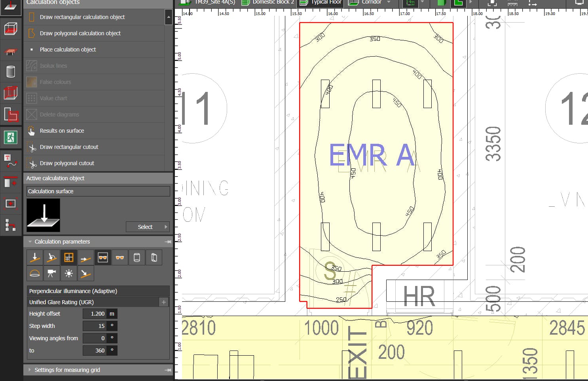Select the ruler measure tool in toolbar
Viewport: 588px width, 381px height.
(x=512, y=3)
